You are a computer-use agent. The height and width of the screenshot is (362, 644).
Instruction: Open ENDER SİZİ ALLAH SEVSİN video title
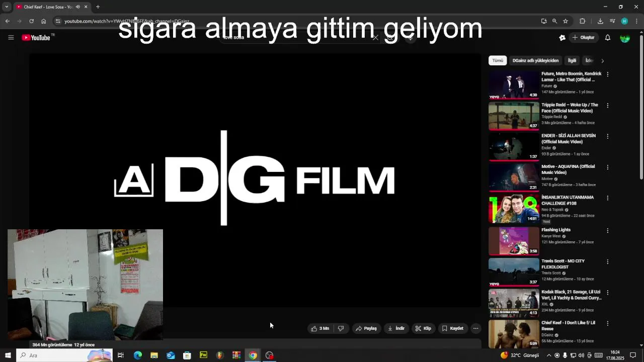569,139
